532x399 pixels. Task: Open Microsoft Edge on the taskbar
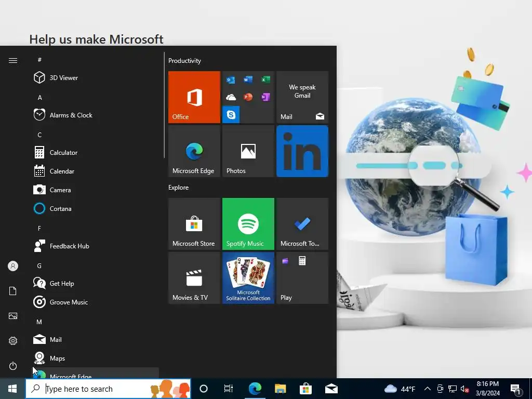255,389
